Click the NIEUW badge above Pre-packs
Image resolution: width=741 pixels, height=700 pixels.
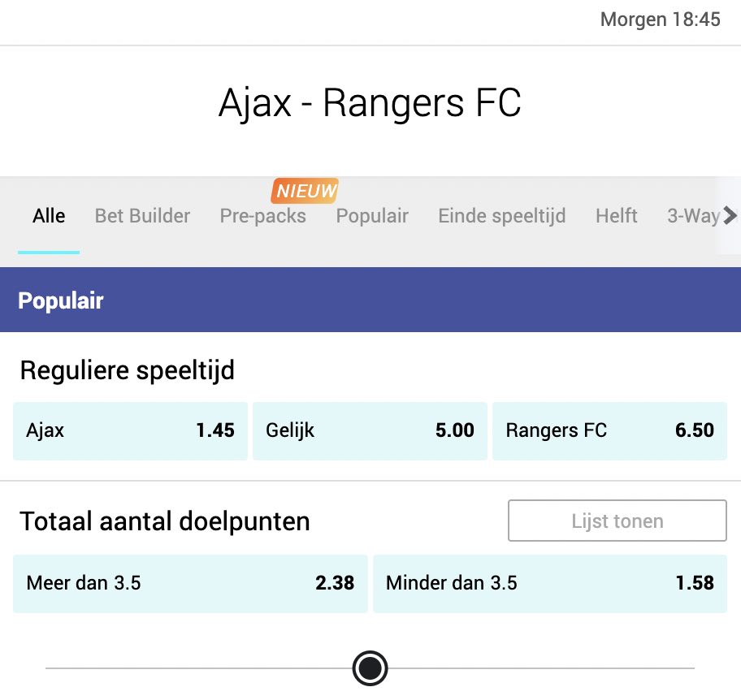305,191
